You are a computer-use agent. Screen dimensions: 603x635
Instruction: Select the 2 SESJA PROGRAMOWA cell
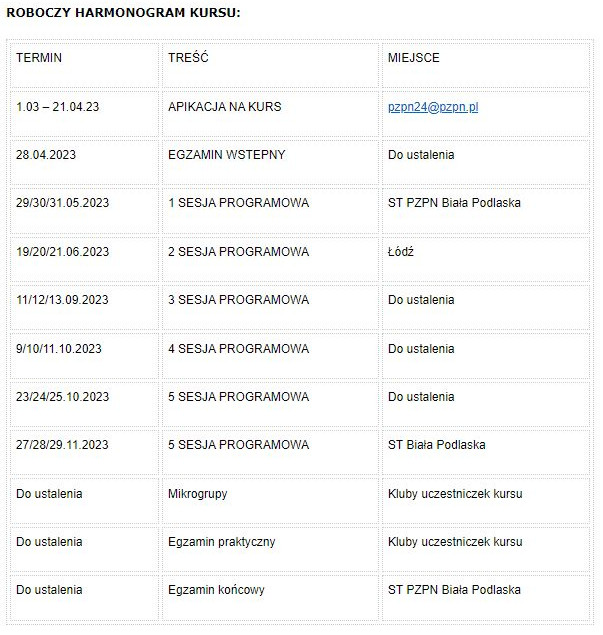tap(238, 252)
